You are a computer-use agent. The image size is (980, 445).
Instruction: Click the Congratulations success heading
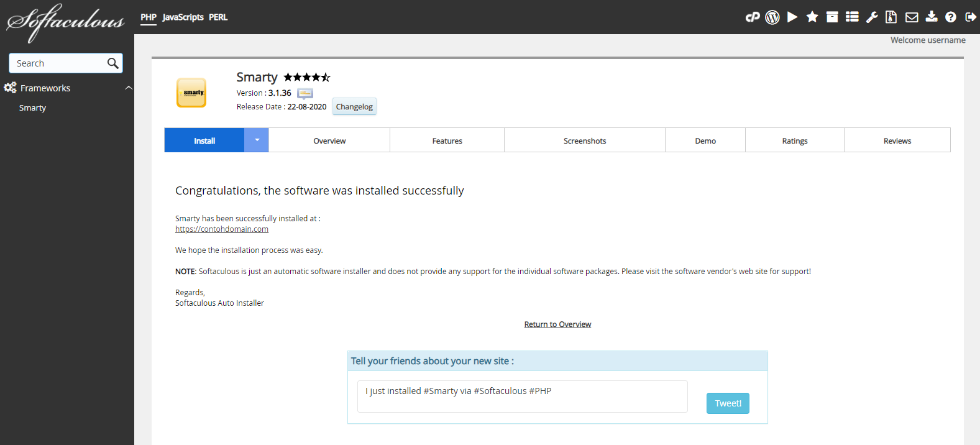click(x=319, y=190)
